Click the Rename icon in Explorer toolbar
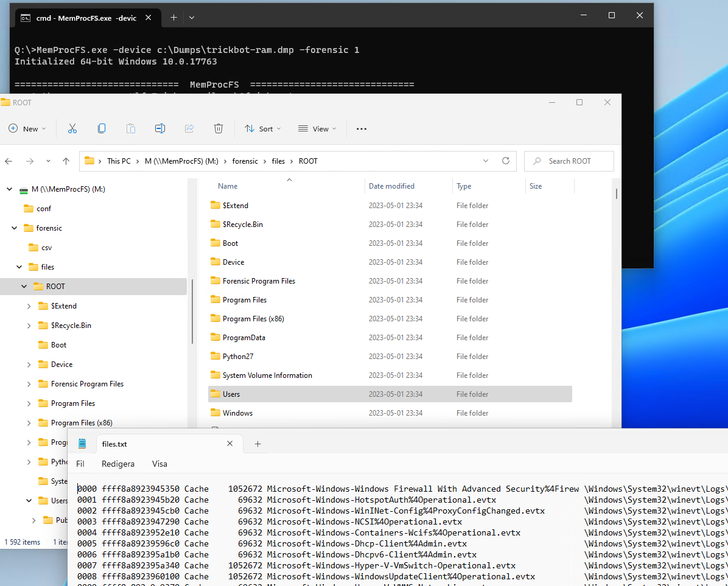This screenshot has height=586, width=728. tap(159, 128)
